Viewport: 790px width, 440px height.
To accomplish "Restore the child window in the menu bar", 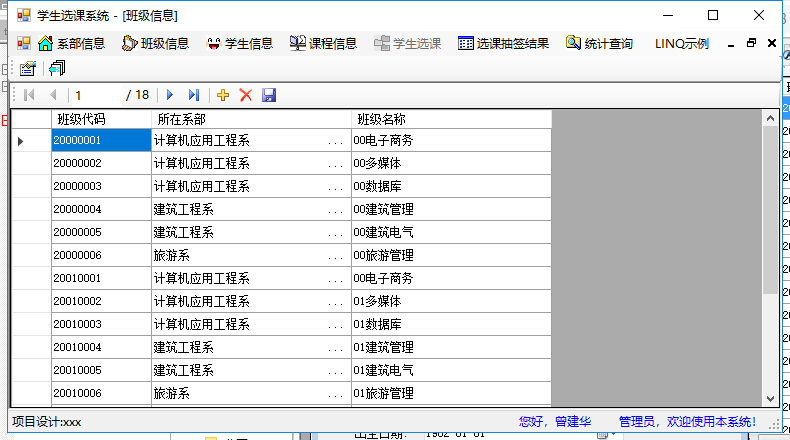I will click(751, 44).
